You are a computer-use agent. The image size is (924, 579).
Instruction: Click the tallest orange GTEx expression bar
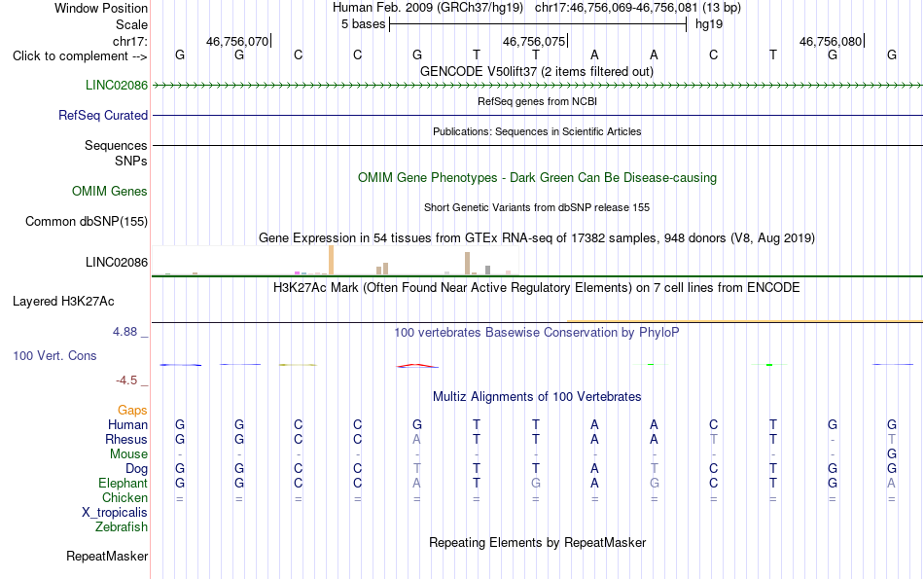pyautogui.click(x=331, y=260)
